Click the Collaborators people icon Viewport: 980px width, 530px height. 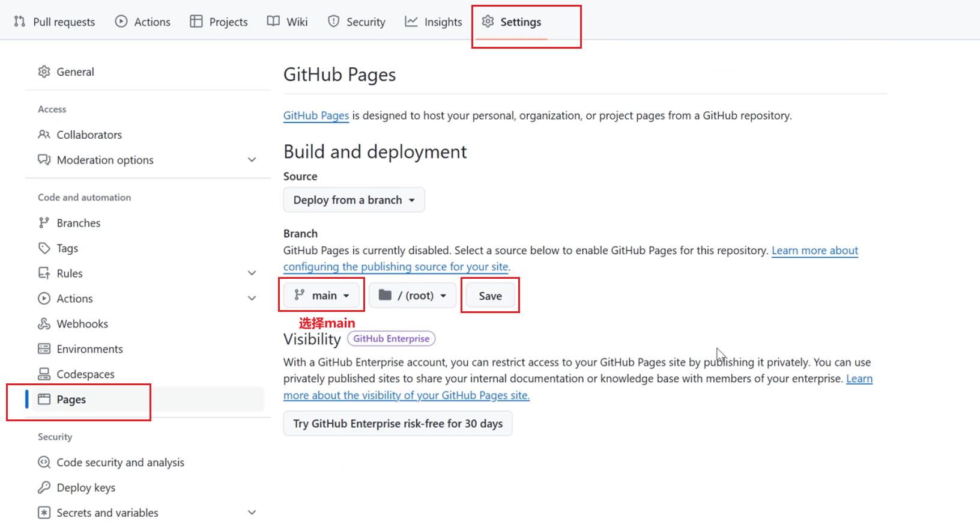point(44,135)
